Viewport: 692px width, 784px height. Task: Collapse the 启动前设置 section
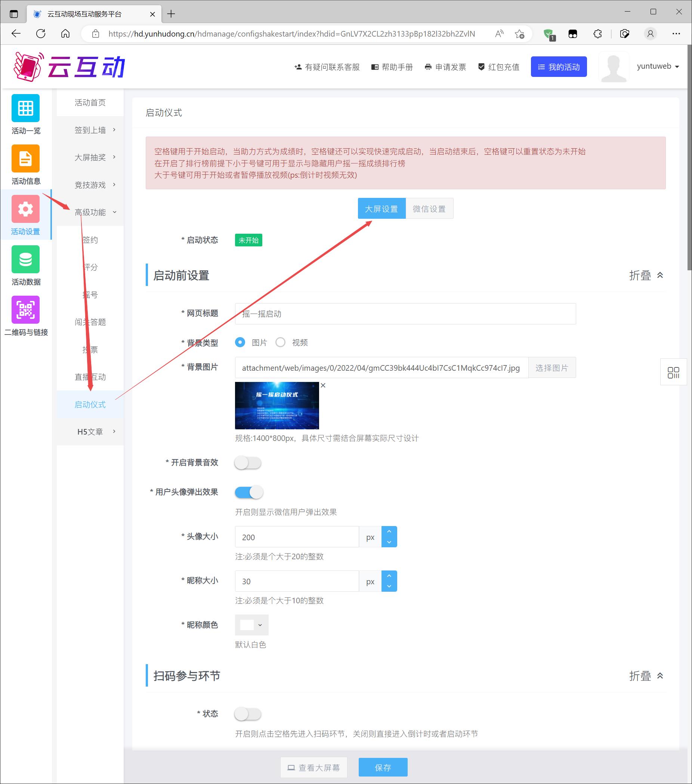[x=646, y=276]
